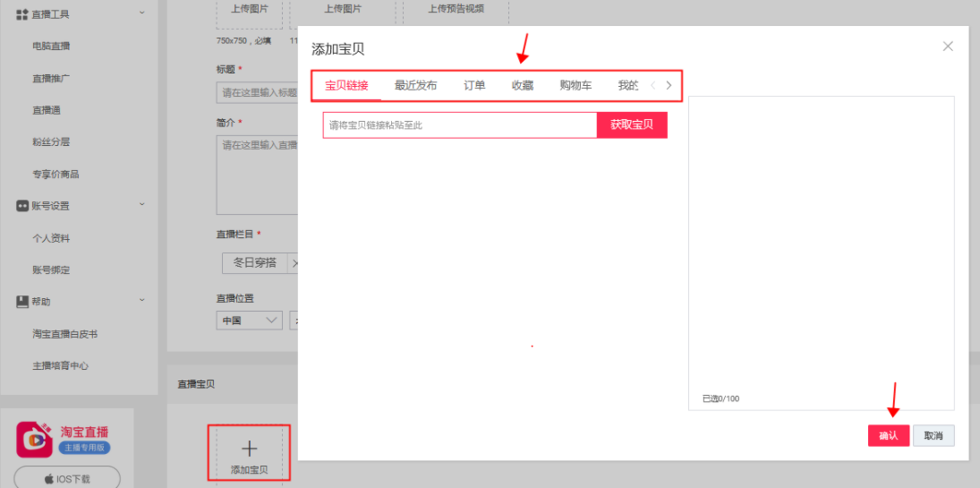Remove the 冬日穿搭 tag via its X
Viewport: 980px width, 488px height.
point(294,263)
